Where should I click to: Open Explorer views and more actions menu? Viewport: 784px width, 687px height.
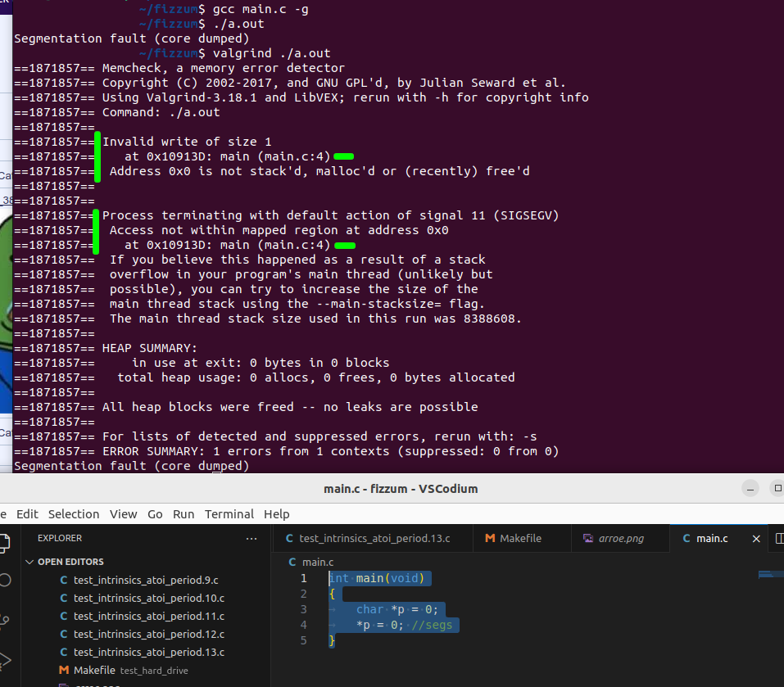click(252, 539)
